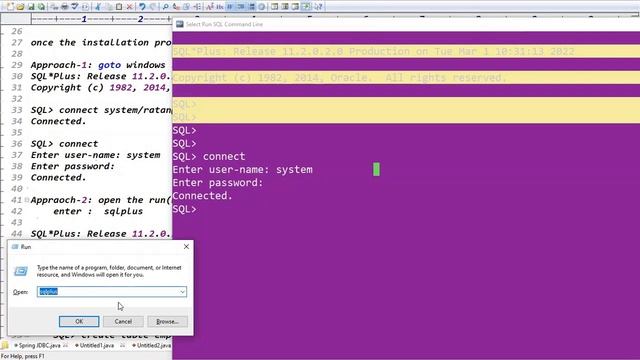Click the 'For Help, press F1' status text
This screenshot has height=360, width=640.
pos(23,356)
